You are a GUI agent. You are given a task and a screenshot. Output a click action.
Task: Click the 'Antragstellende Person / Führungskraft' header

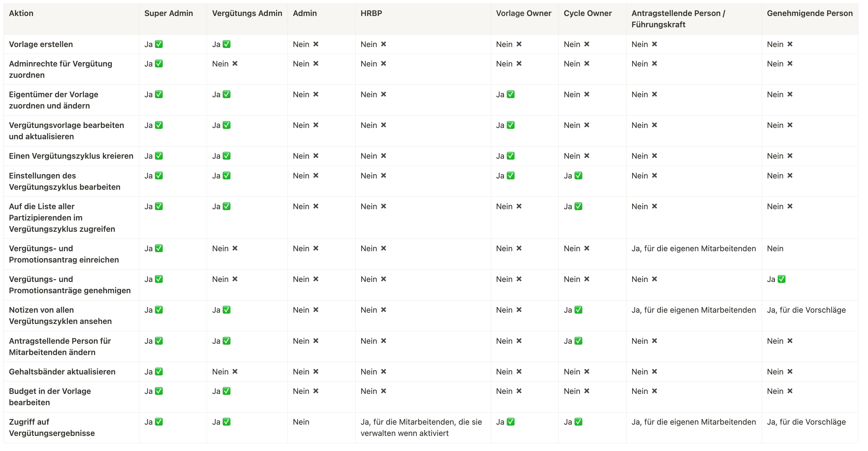[x=678, y=19]
